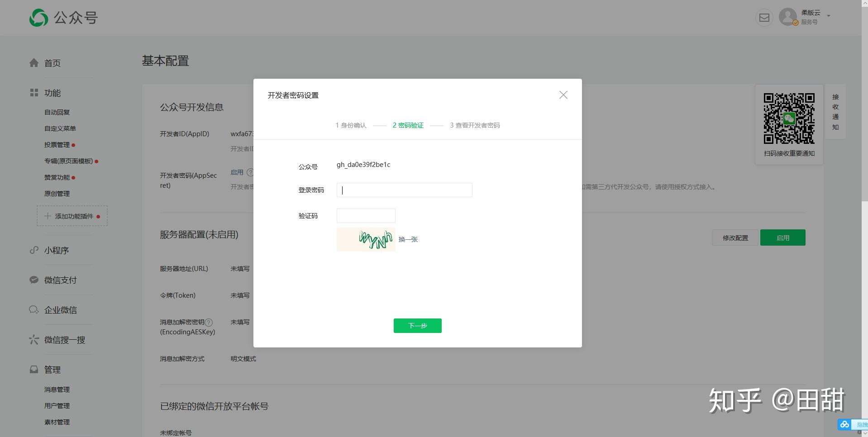
Task: Open 原创管理 in the sidebar
Action: pyautogui.click(x=57, y=194)
